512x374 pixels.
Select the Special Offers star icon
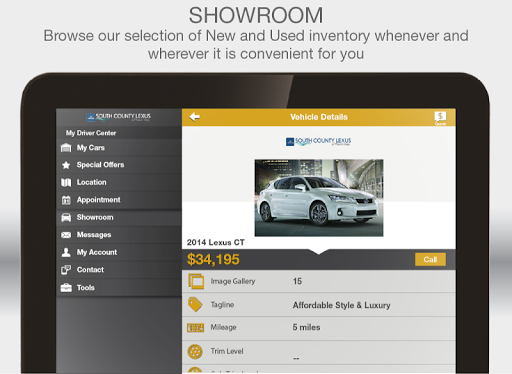click(66, 165)
